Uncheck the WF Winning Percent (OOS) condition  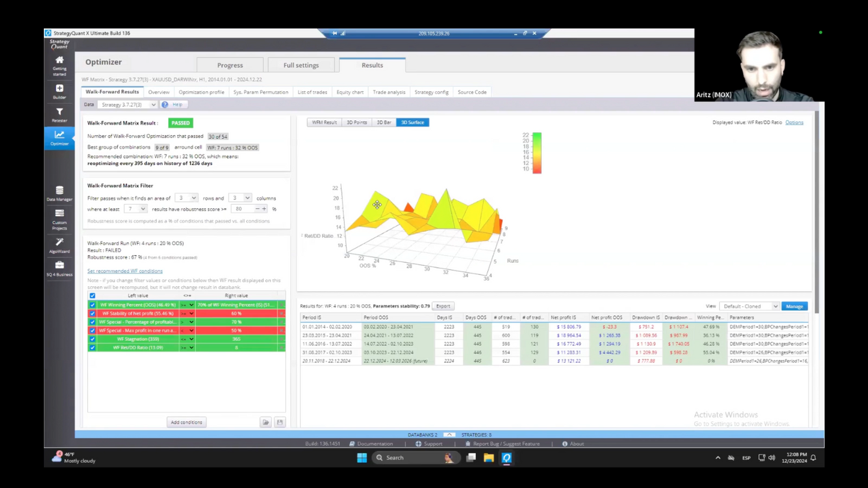pyautogui.click(x=93, y=305)
